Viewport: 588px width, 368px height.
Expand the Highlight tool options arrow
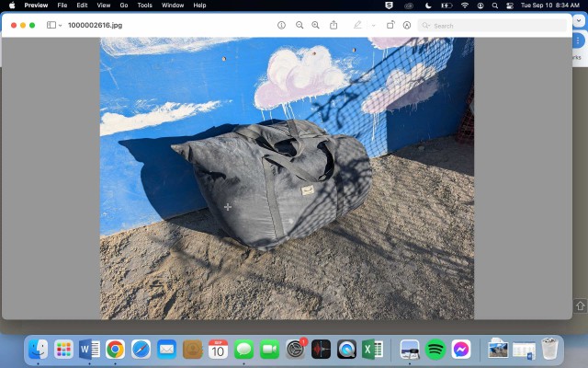[374, 26]
